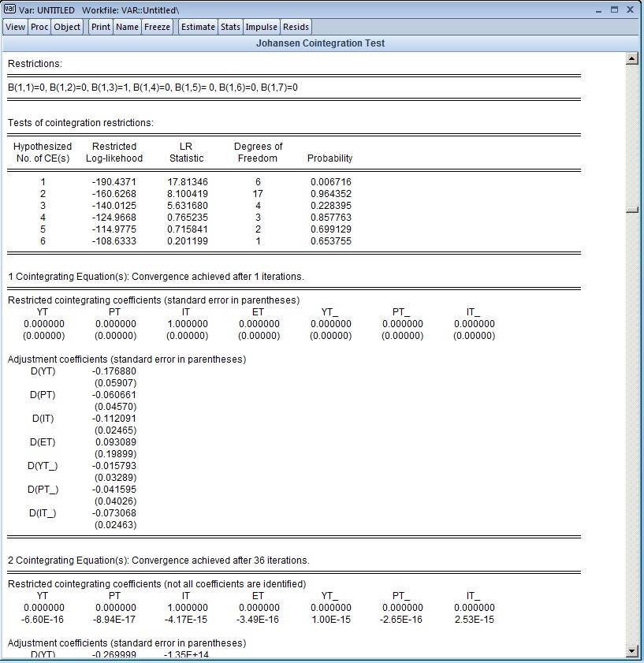
Task: Show the Resids view
Action: (x=296, y=27)
